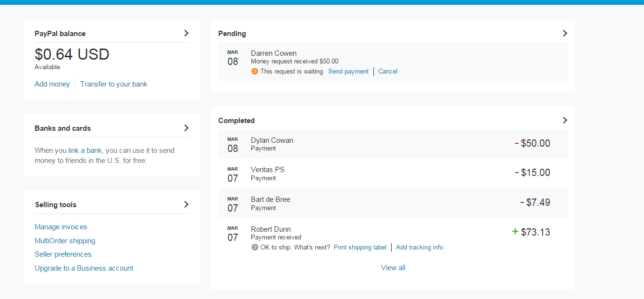Open the Pending section chevron
The width and height of the screenshot is (644, 299).
coord(565,33)
